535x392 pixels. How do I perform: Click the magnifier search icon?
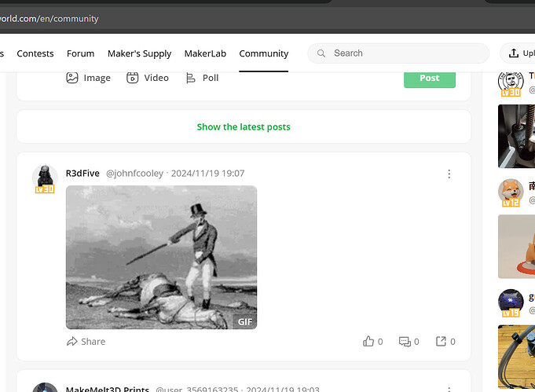(321, 53)
